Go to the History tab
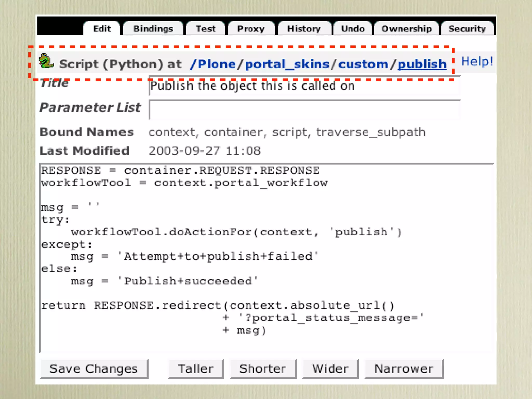Viewport: 532px width, 399px height. (x=304, y=29)
